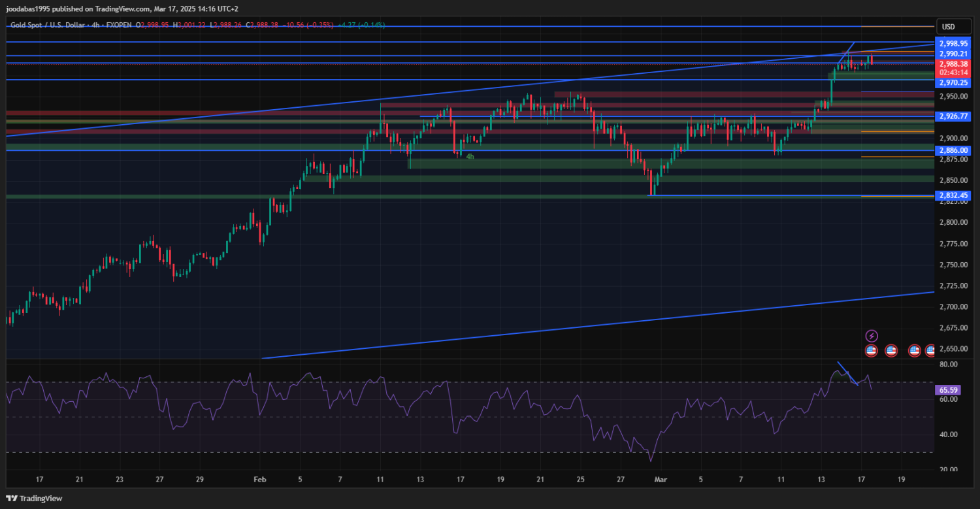Select the 2,970.25 blue price label

point(953,83)
